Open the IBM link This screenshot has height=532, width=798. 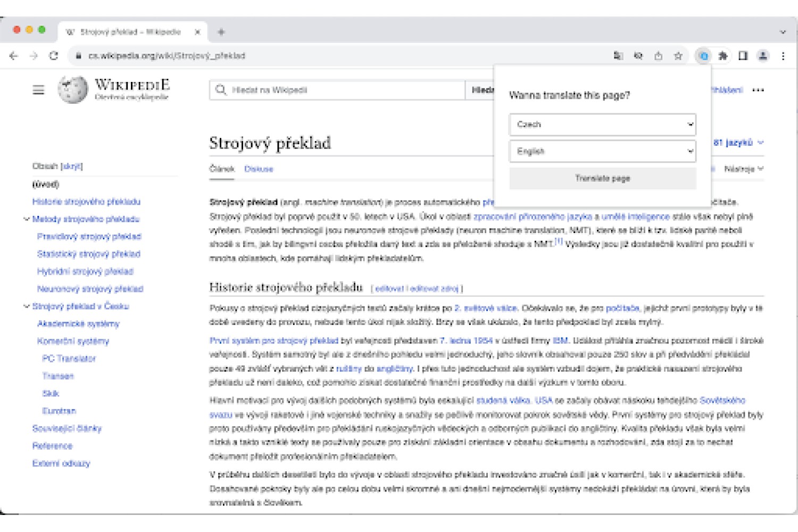pyautogui.click(x=560, y=340)
